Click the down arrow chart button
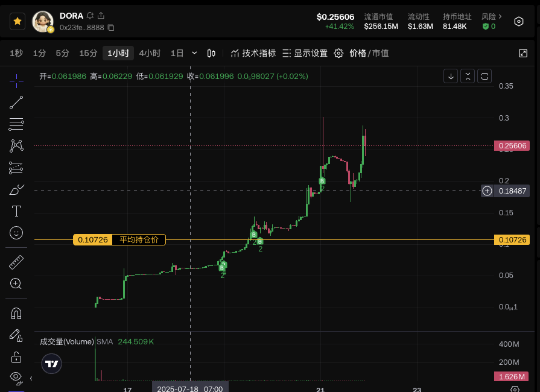540x392 pixels. pos(451,76)
